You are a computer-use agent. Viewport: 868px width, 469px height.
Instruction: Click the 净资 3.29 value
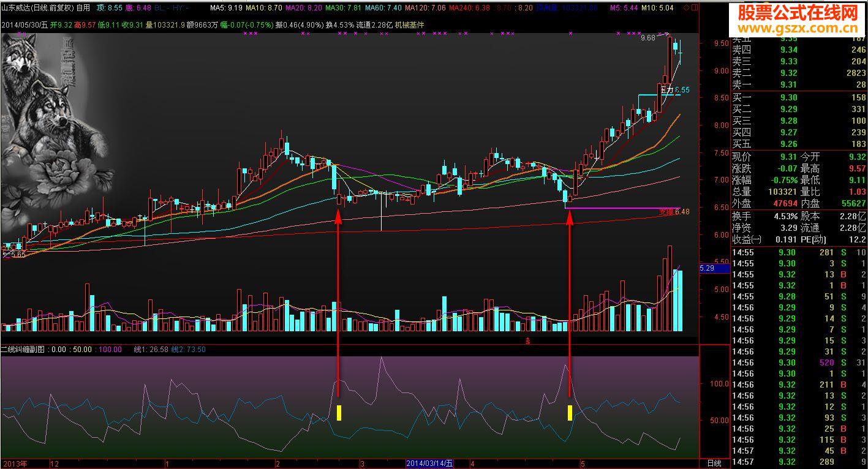coord(789,228)
